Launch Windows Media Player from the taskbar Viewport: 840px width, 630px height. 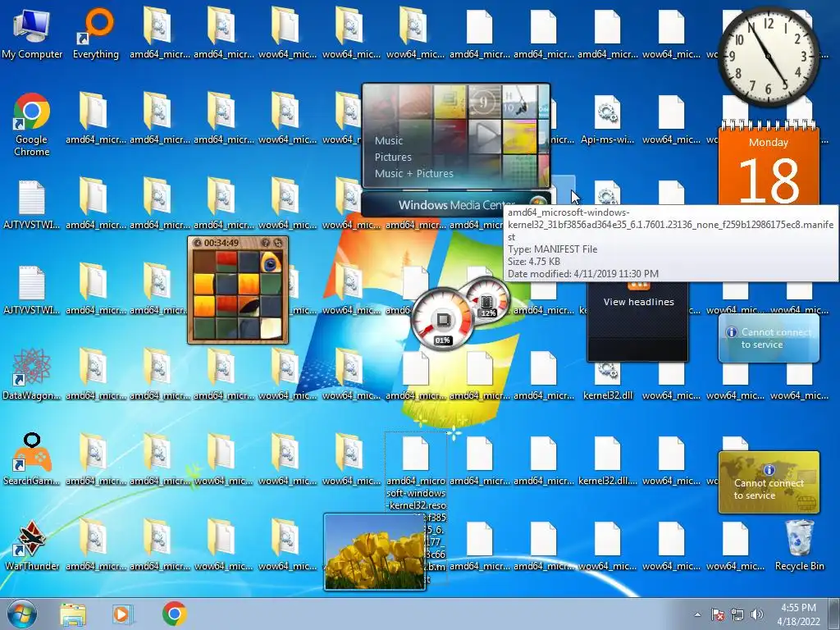click(122, 614)
